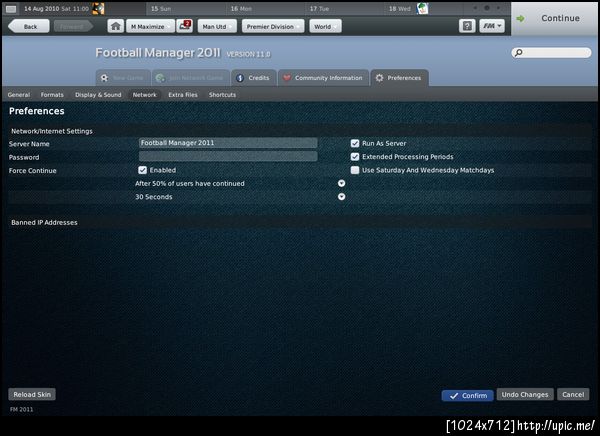Open the Credits tab
600x436 pixels.
253,78
